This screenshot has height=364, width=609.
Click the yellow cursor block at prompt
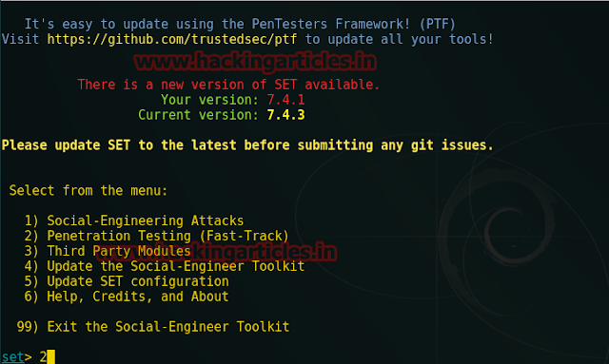pos(50,357)
